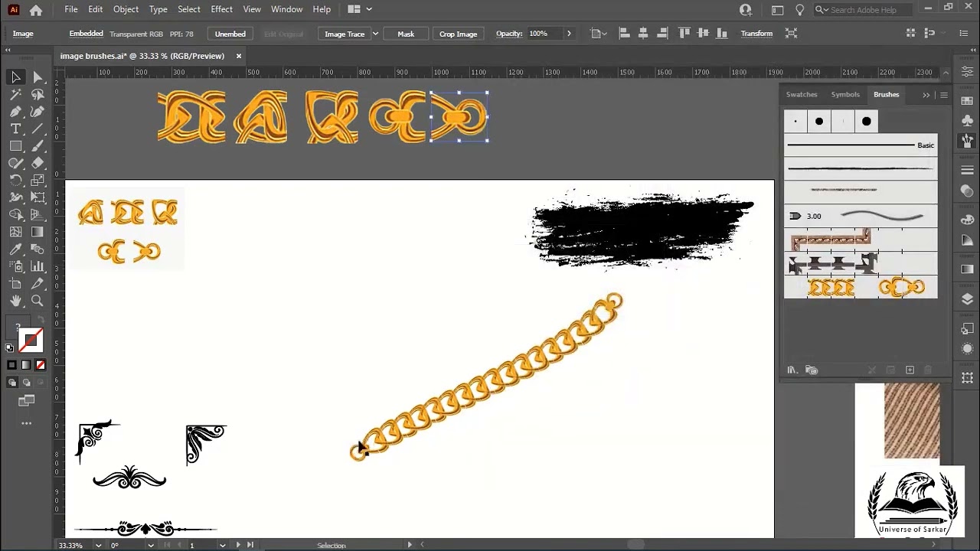Toggle Draw Normal drawing mode
Image resolution: width=980 pixels, height=551 pixels.
(12, 383)
